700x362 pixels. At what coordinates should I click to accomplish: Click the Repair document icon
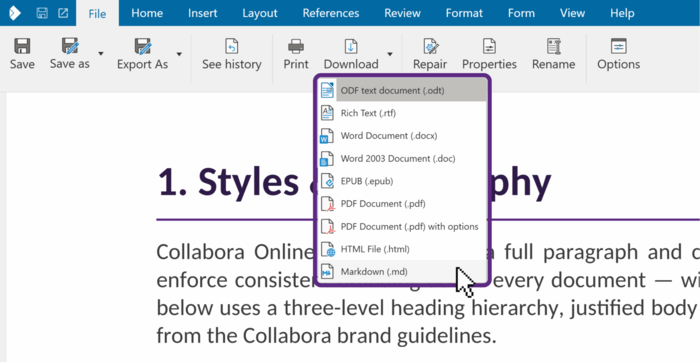pyautogui.click(x=430, y=46)
